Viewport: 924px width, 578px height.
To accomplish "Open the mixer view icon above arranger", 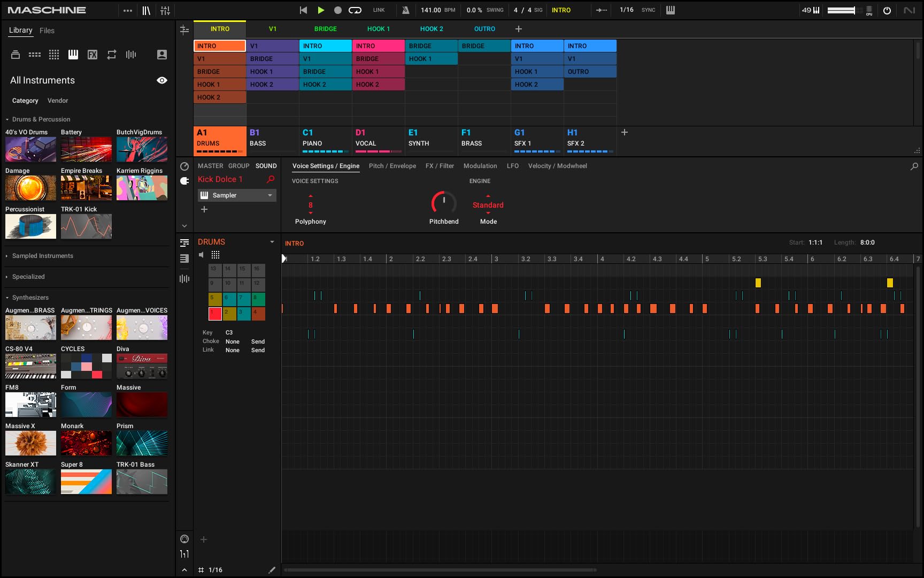I will tap(184, 31).
